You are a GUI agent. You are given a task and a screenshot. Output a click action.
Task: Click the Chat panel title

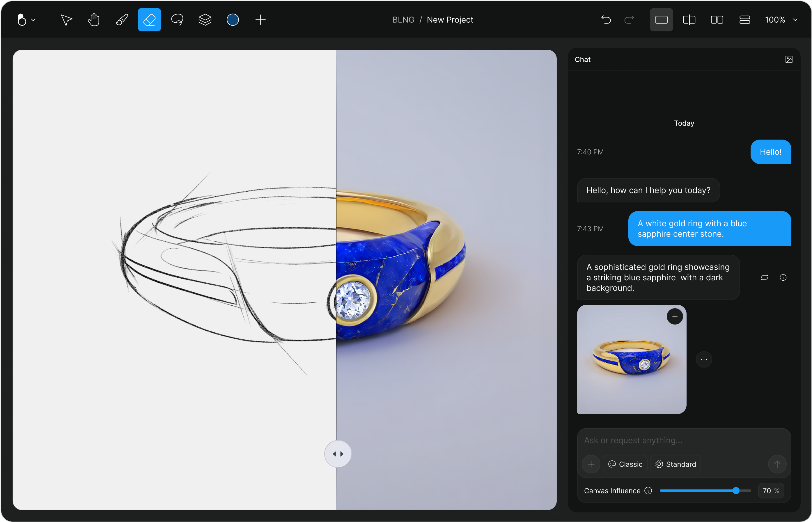[582, 59]
